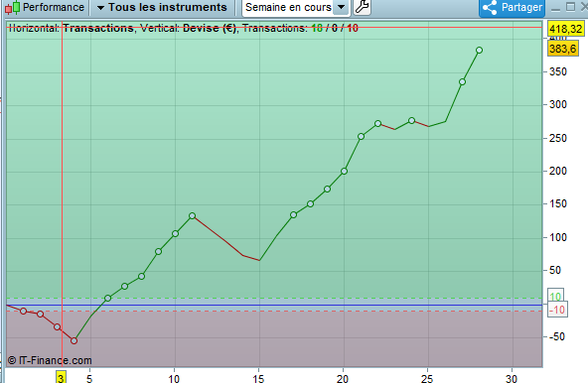
Task: Click the data point at transaction 24
Action: 411,121
